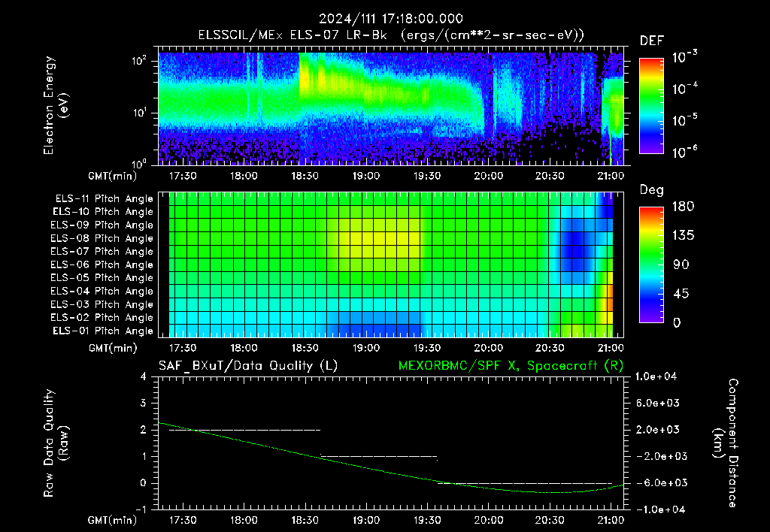Click the ELS-07 Pitch Angle row label
The height and width of the screenshot is (532, 770).
coord(102,251)
